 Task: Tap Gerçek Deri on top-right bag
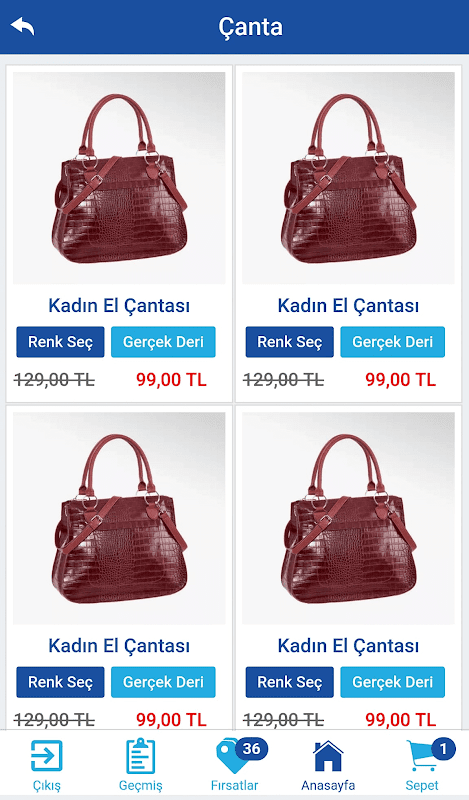coord(392,342)
